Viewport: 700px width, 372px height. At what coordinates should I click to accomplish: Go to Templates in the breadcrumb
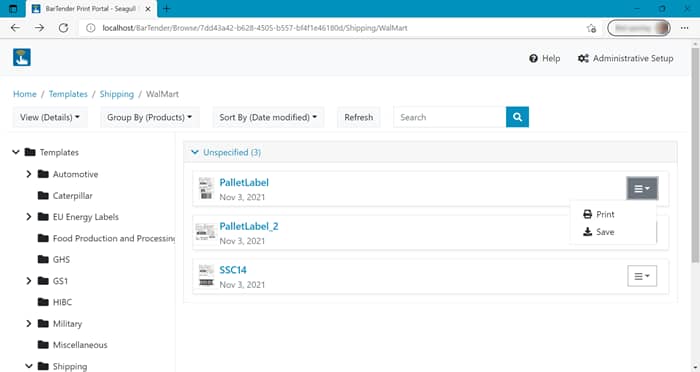click(x=68, y=94)
